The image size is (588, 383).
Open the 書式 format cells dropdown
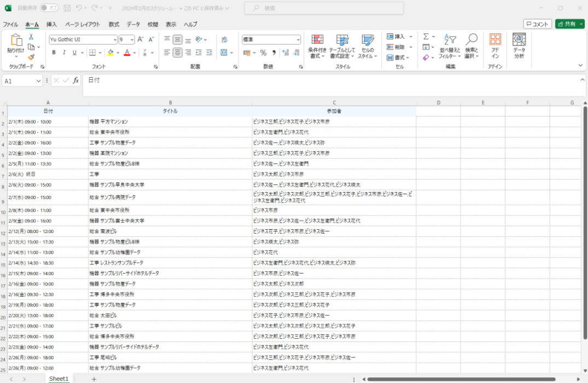tap(398, 57)
